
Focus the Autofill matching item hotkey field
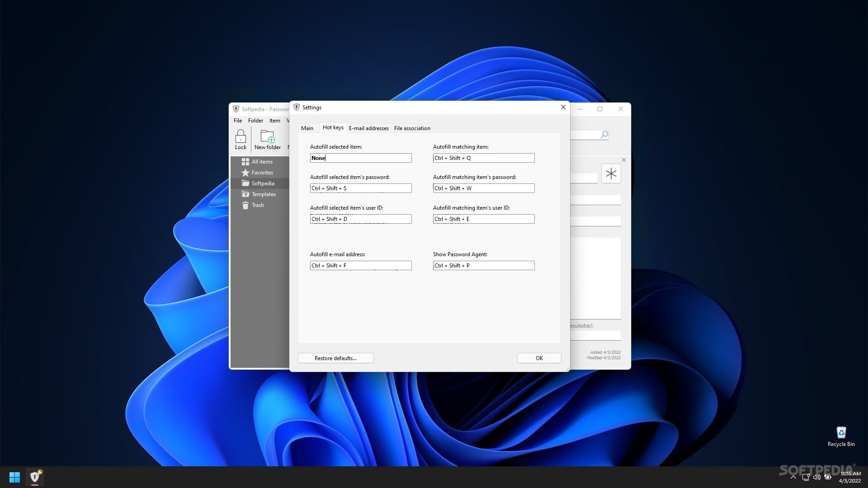484,158
